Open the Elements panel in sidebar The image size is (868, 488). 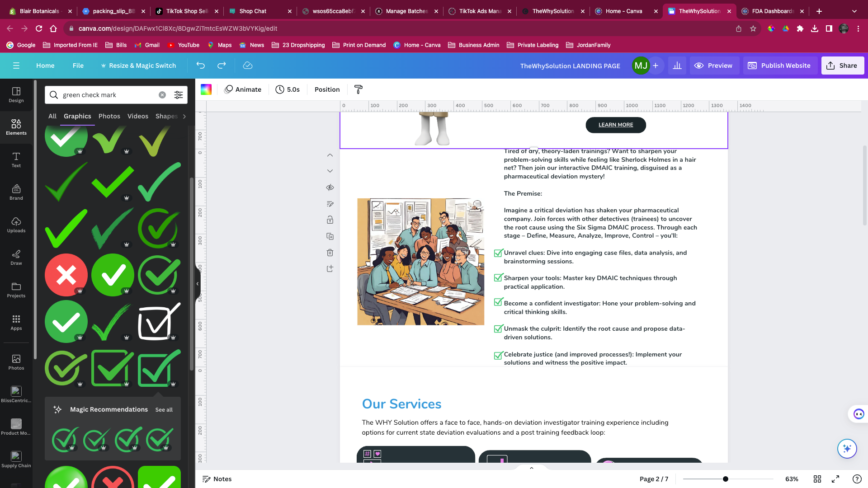point(16,127)
